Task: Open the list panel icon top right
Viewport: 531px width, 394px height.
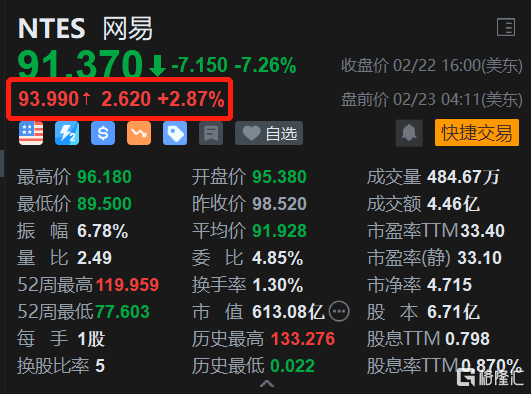Action: tap(506, 27)
